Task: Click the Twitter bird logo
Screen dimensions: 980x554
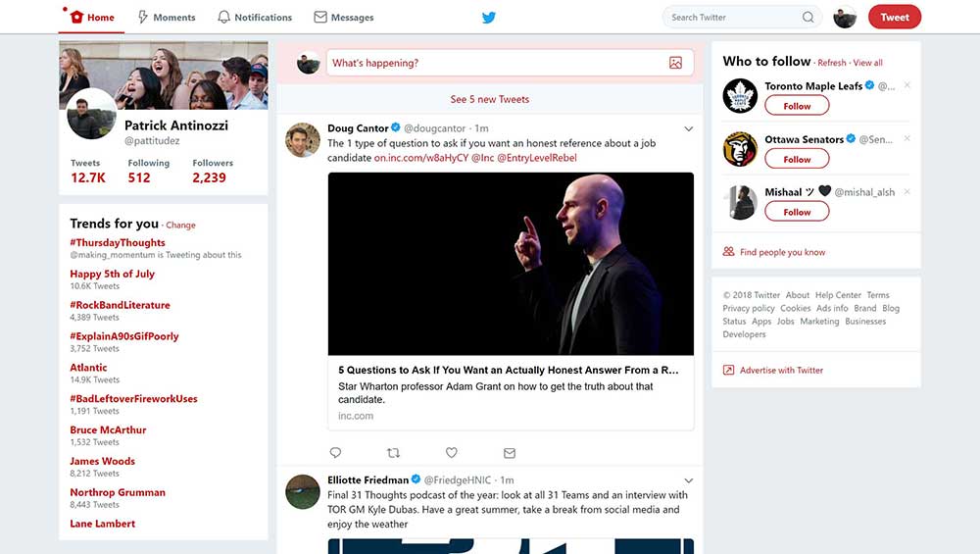Action: click(489, 18)
